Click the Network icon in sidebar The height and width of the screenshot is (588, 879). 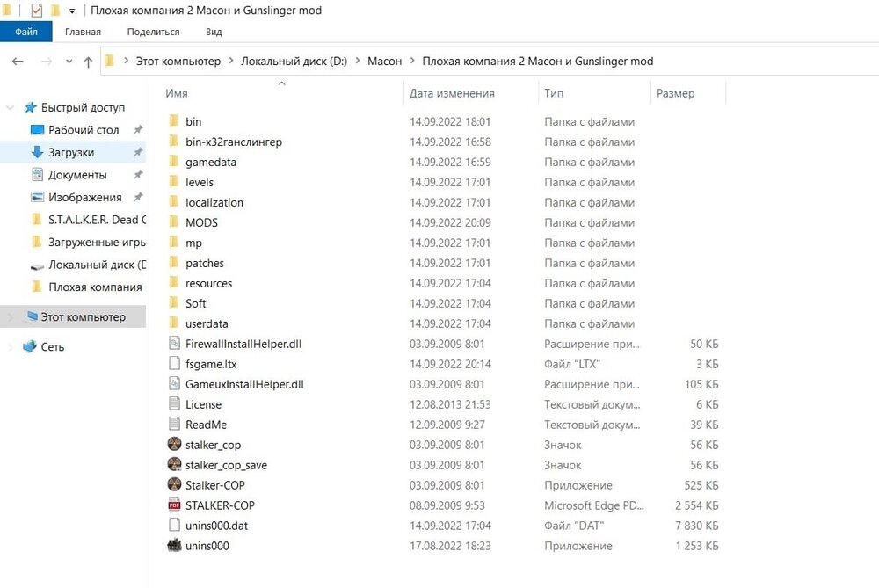point(29,346)
